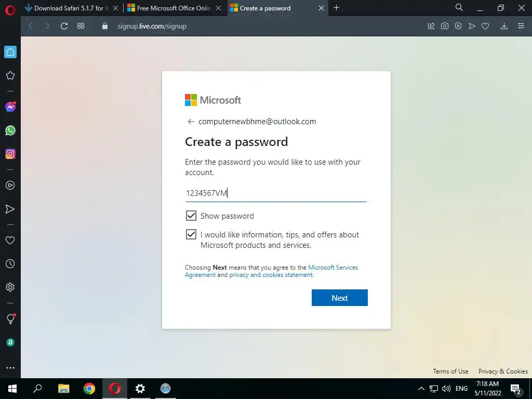Open the Terms of Use link
This screenshot has height=399, width=532.
(x=450, y=371)
